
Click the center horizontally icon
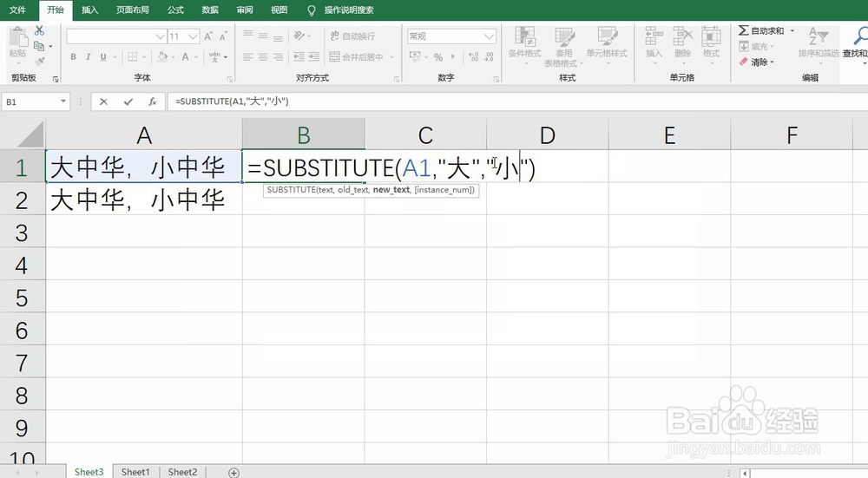tap(263, 56)
